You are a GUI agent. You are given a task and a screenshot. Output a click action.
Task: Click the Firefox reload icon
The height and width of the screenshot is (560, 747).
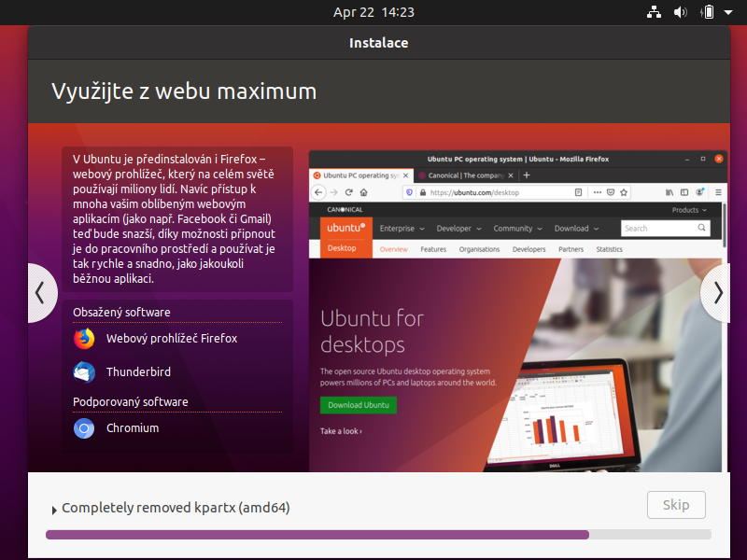348,192
